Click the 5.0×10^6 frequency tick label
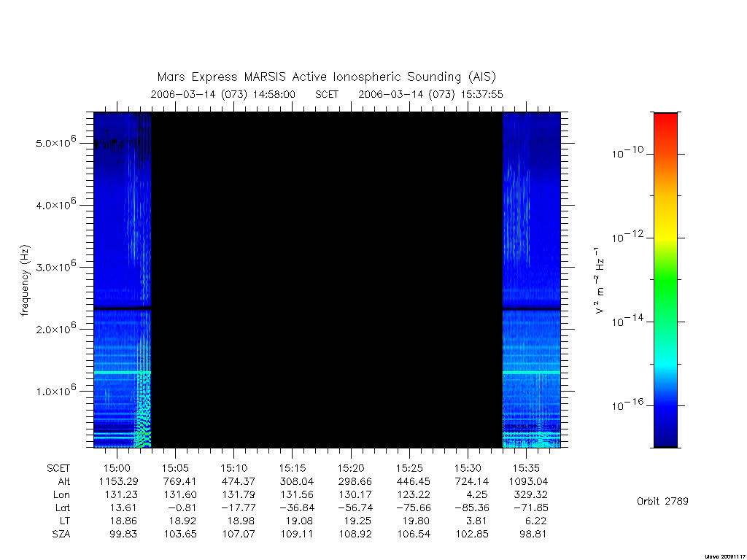Screen dimensions: 747x560 55,141
